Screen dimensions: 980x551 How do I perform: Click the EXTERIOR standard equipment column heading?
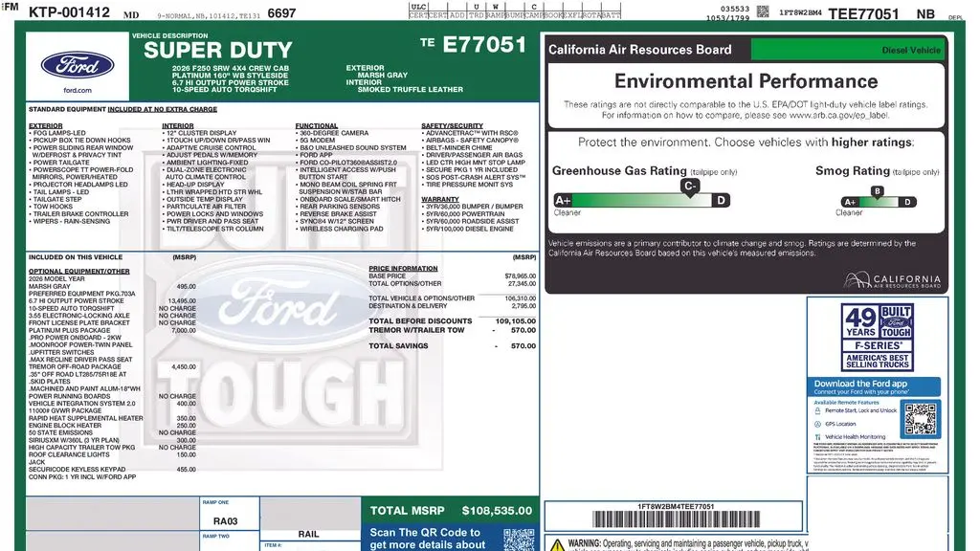(46, 125)
